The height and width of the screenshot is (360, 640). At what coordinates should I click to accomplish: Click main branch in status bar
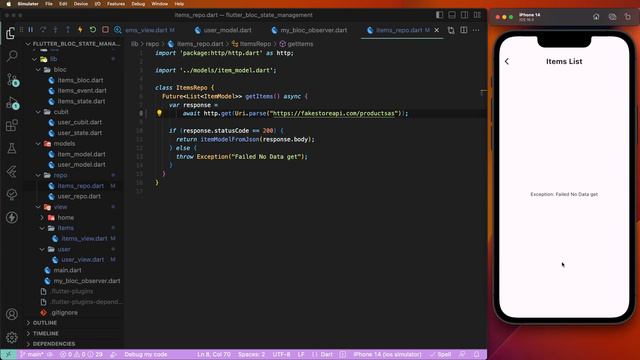point(32,354)
